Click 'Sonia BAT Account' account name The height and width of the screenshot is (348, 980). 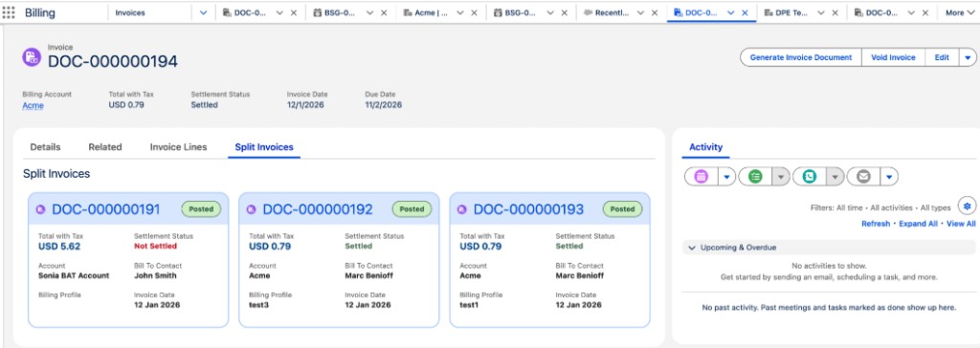[x=74, y=275]
